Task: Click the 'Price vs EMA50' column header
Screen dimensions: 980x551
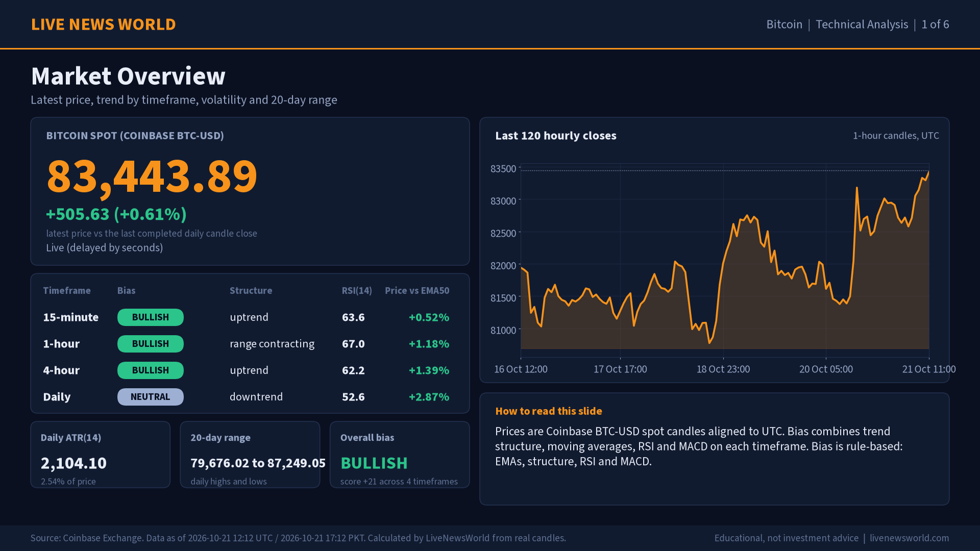Action: pyautogui.click(x=417, y=291)
